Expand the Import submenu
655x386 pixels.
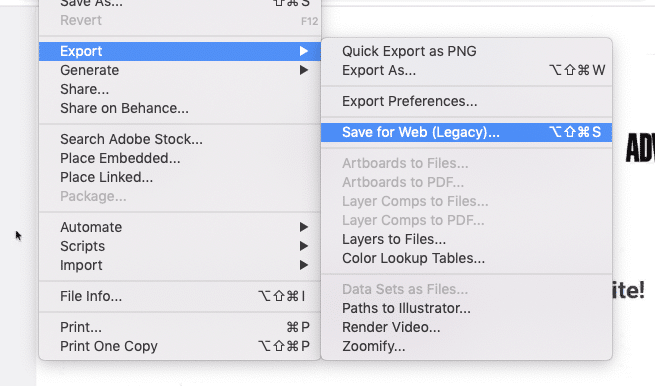[180, 265]
